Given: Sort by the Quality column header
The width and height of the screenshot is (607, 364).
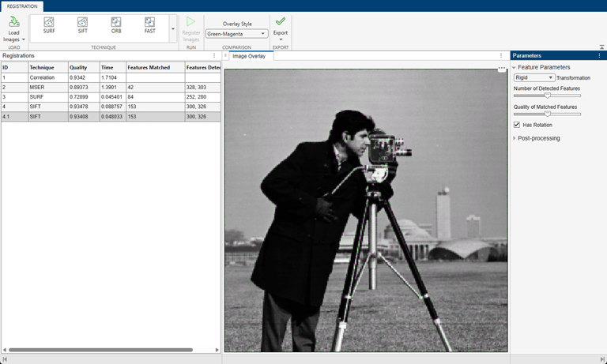Looking at the screenshot, I should tap(84, 67).
